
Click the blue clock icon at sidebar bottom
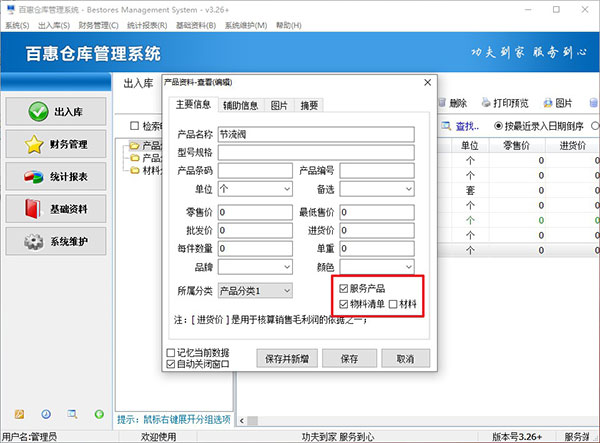coord(46,414)
